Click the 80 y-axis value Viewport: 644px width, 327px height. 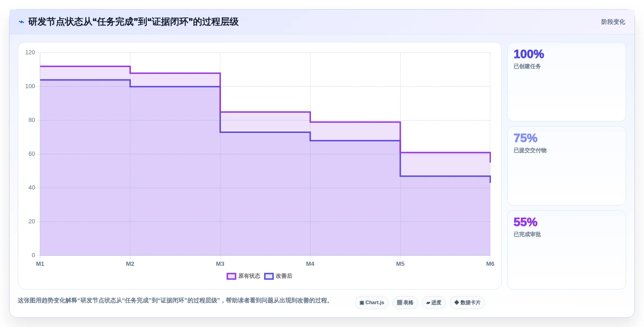(x=32, y=120)
